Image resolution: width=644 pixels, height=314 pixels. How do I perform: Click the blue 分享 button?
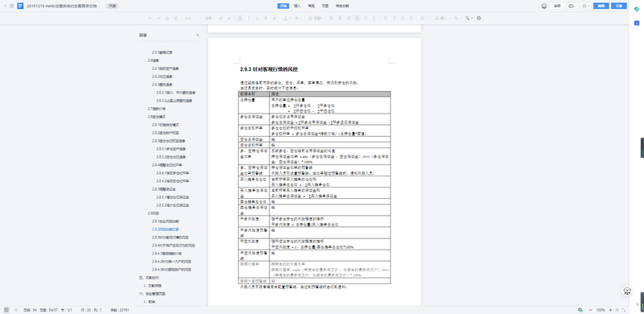click(619, 6)
